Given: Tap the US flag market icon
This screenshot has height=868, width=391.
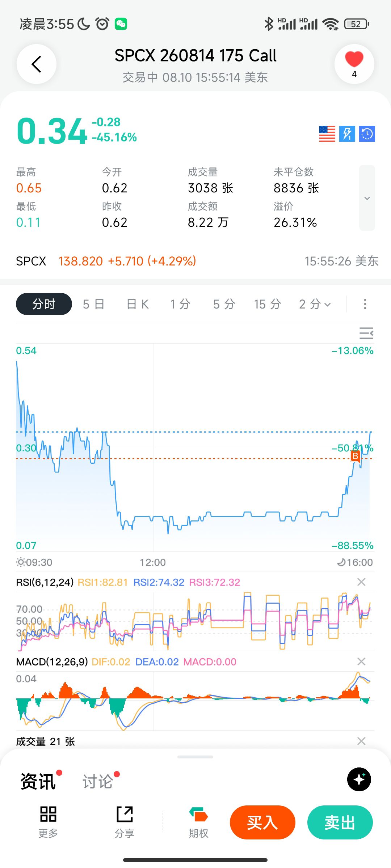Looking at the screenshot, I should click(x=327, y=134).
